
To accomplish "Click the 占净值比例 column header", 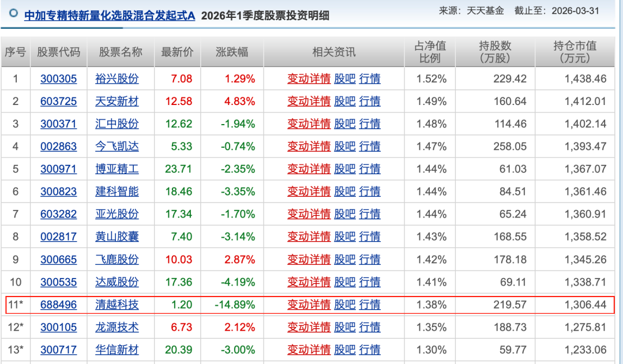I will tap(430, 52).
